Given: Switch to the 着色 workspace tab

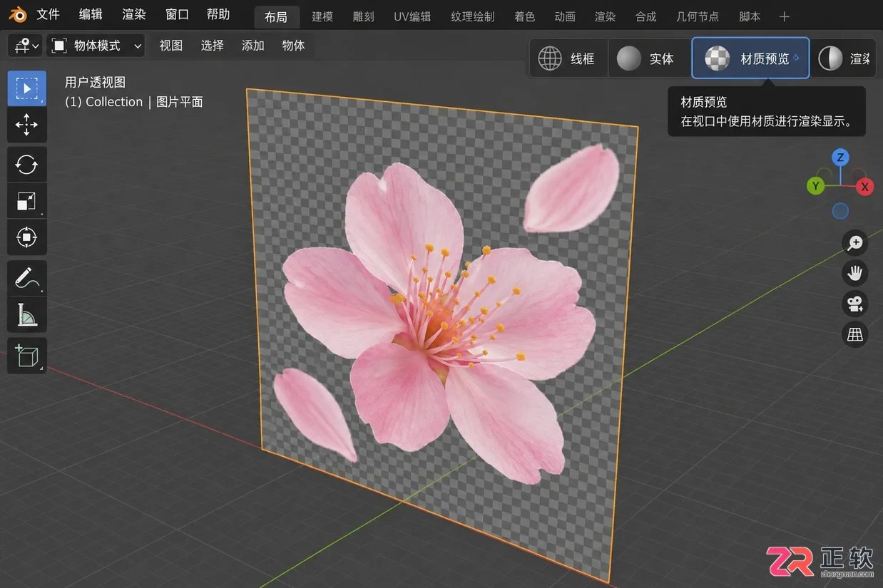Looking at the screenshot, I should pos(525,16).
